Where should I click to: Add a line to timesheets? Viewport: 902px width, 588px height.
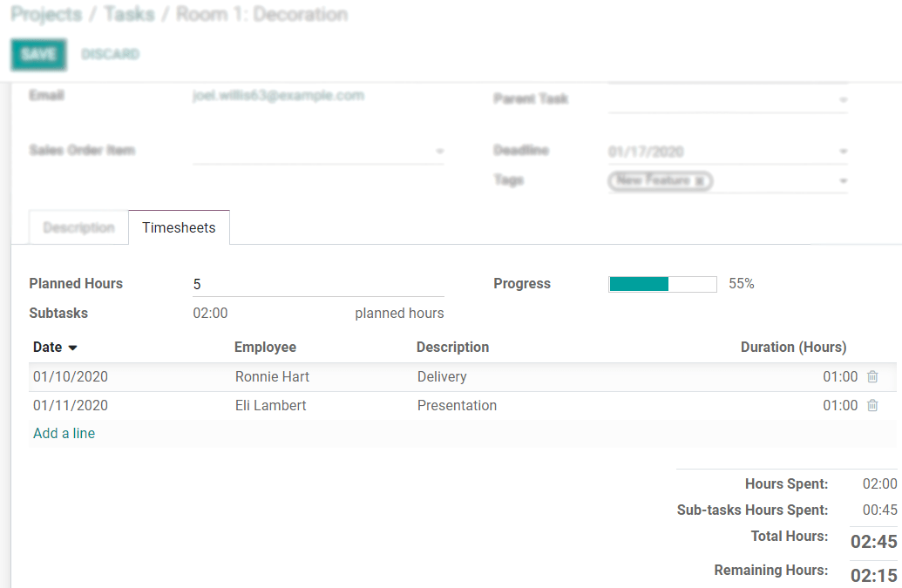pyautogui.click(x=64, y=434)
